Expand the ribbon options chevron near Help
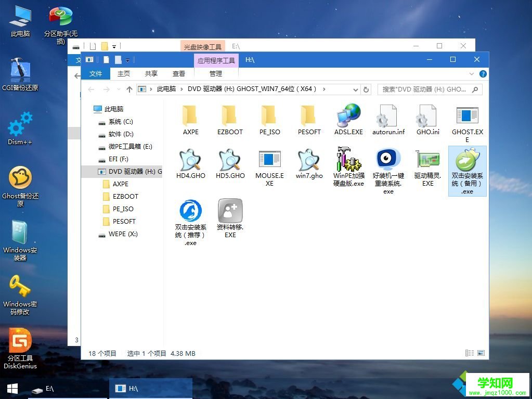Viewport: 532px width, 399px height. tap(471, 74)
